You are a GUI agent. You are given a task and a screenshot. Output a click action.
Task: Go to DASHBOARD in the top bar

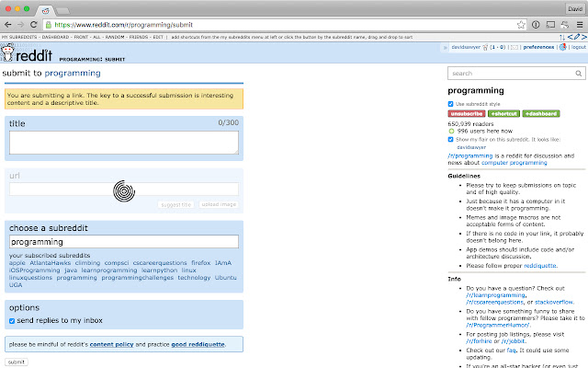(55, 37)
